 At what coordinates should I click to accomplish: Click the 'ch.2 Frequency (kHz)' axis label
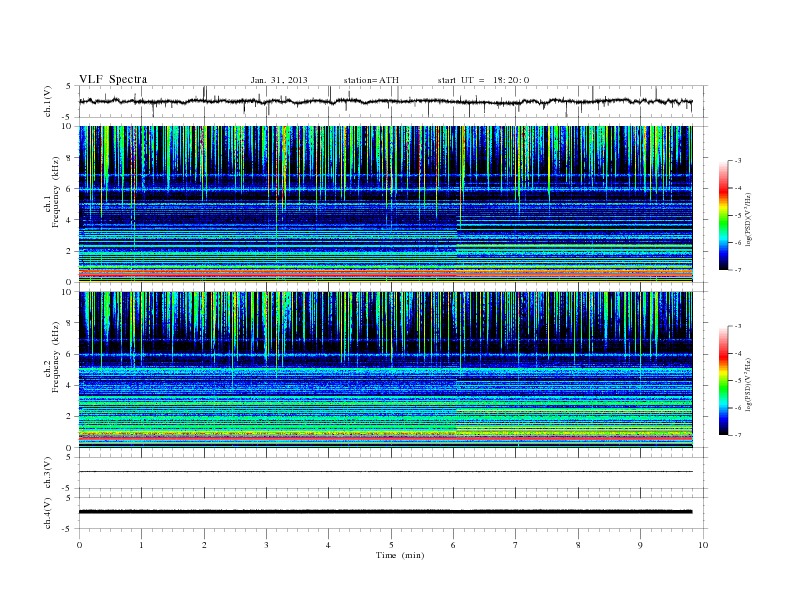pyautogui.click(x=51, y=370)
